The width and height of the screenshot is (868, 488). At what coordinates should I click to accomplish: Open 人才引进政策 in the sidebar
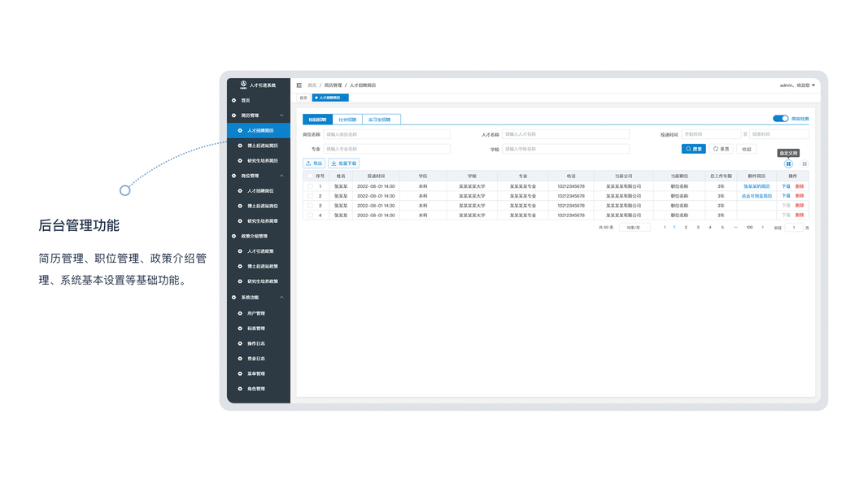259,251
